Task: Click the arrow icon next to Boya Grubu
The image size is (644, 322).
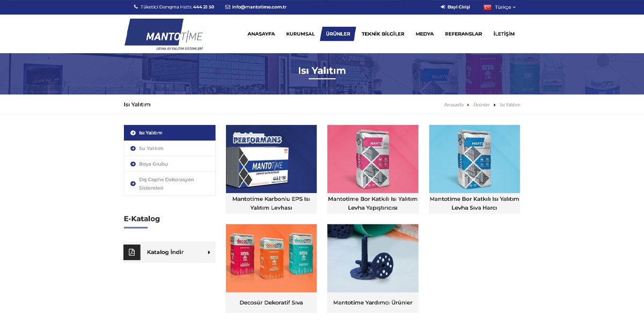Action: (133, 164)
